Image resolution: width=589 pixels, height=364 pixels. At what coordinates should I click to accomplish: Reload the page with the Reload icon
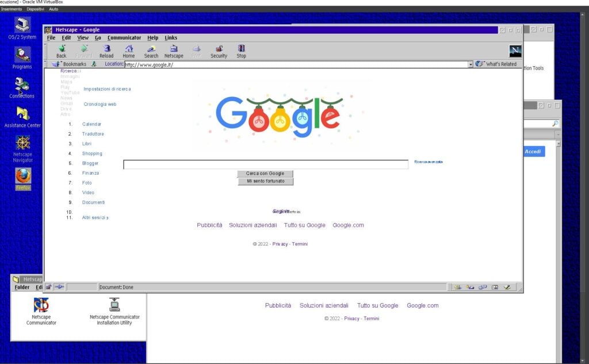pos(106,48)
